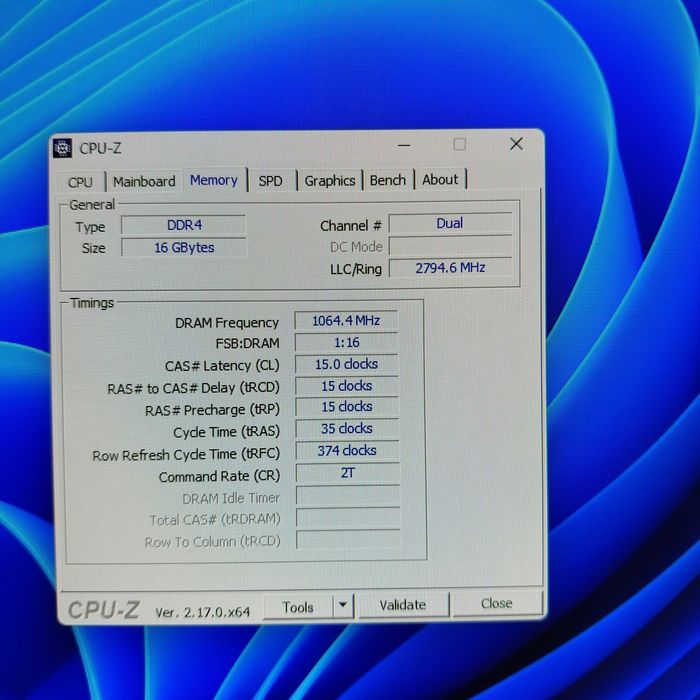700x700 pixels.
Task: Click the 'Type' label in General
Action: pyautogui.click(x=90, y=227)
